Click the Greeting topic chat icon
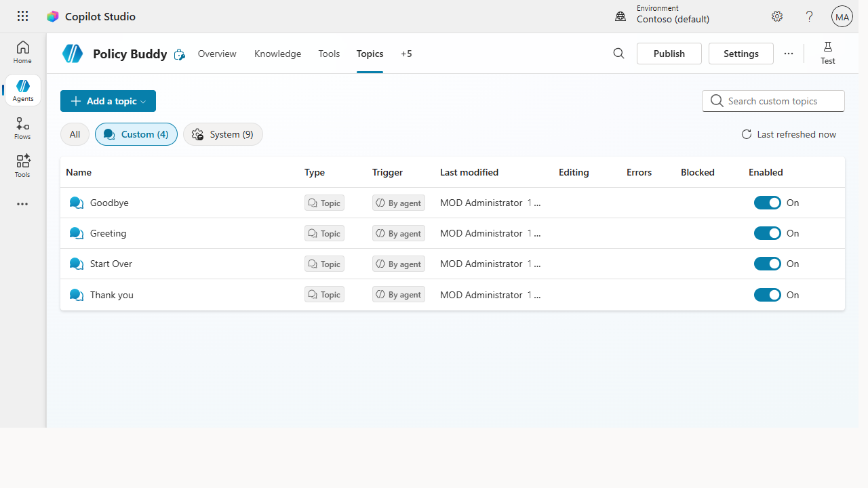Image resolution: width=868 pixels, height=488 pixels. tap(77, 233)
